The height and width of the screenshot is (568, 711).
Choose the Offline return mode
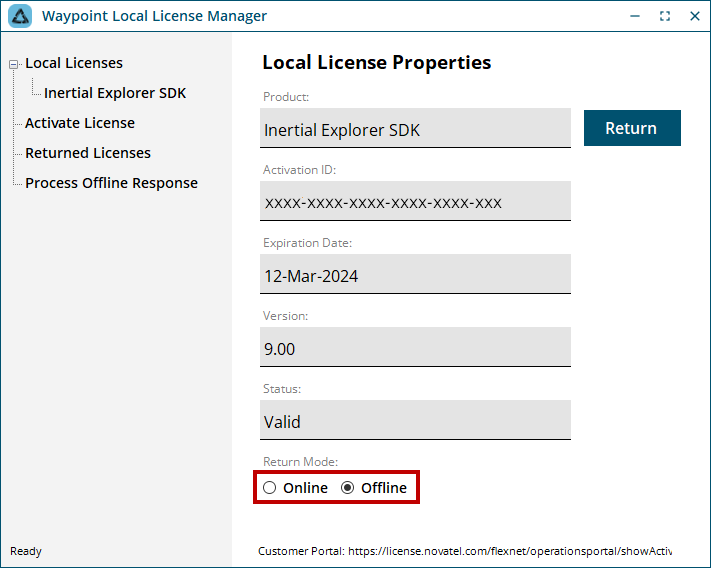point(374,488)
